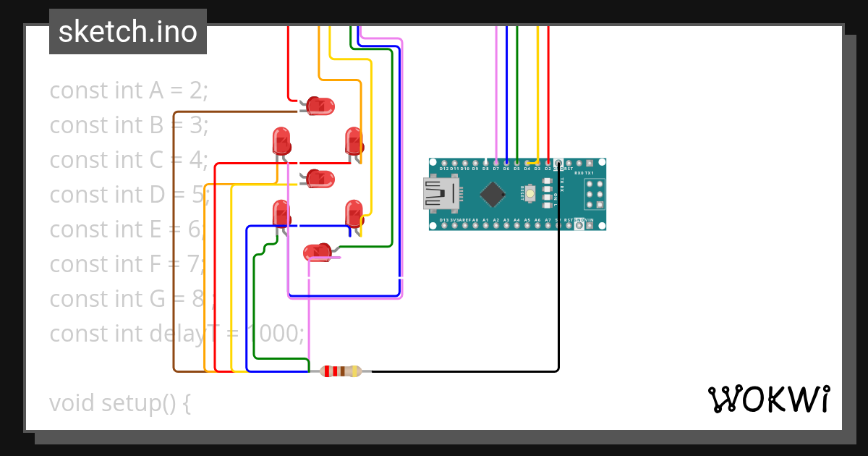Select the TX LED on the Nano board
The image size is (868, 456).
click(x=546, y=181)
